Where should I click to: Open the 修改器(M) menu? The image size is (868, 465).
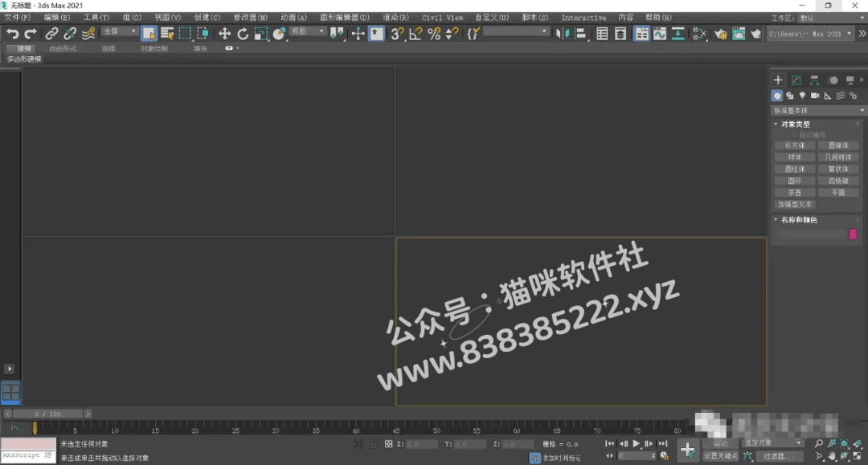pos(251,18)
